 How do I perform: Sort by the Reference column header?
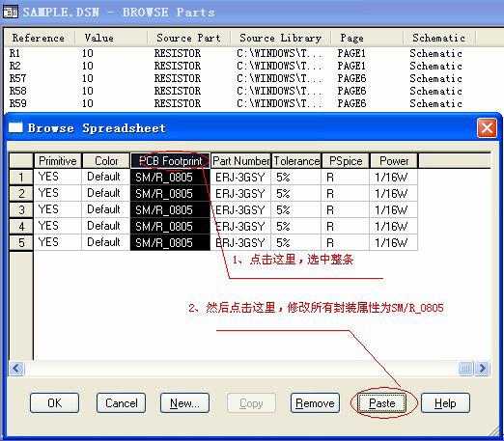coord(40,38)
